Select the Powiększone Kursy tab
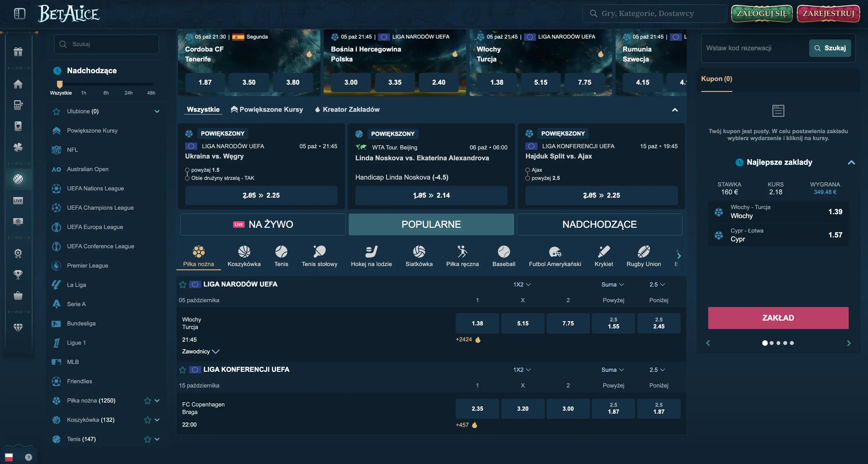The width and height of the screenshot is (868, 464). point(267,109)
